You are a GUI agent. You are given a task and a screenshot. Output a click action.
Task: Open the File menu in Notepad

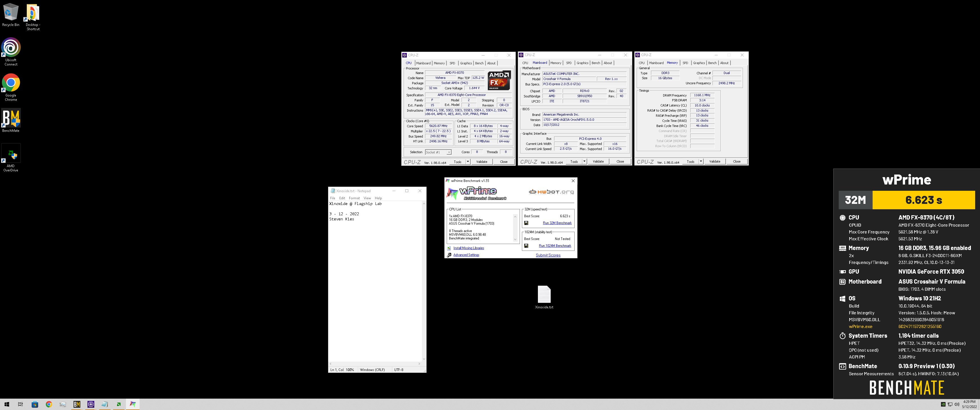[x=332, y=198]
